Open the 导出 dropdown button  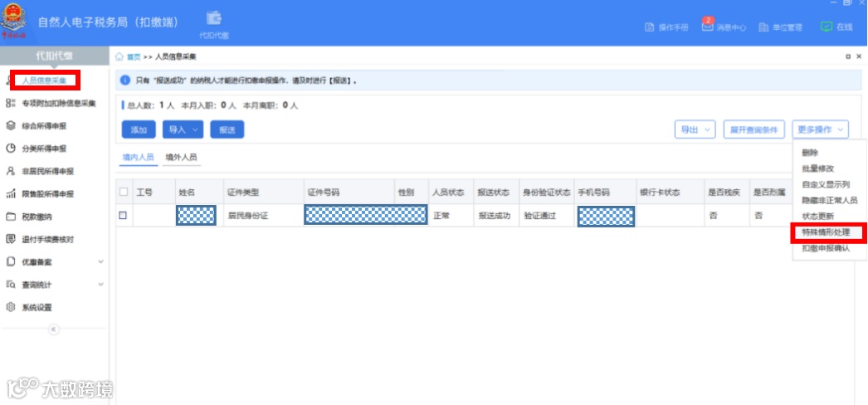[x=695, y=129]
